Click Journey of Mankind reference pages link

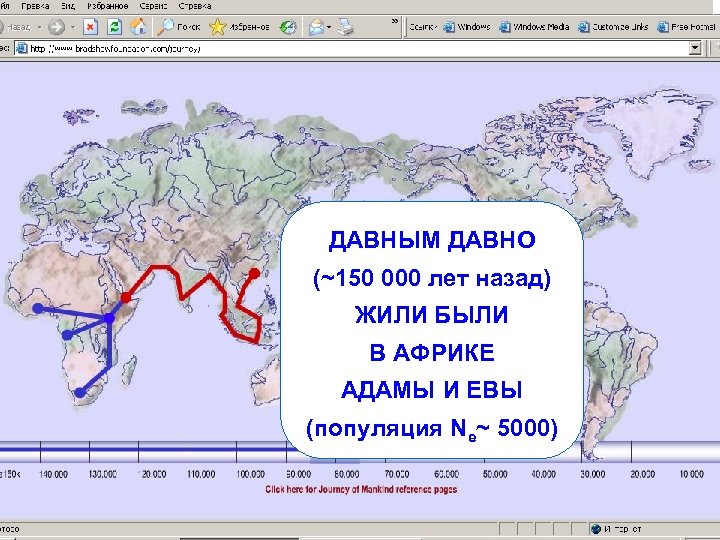361,489
